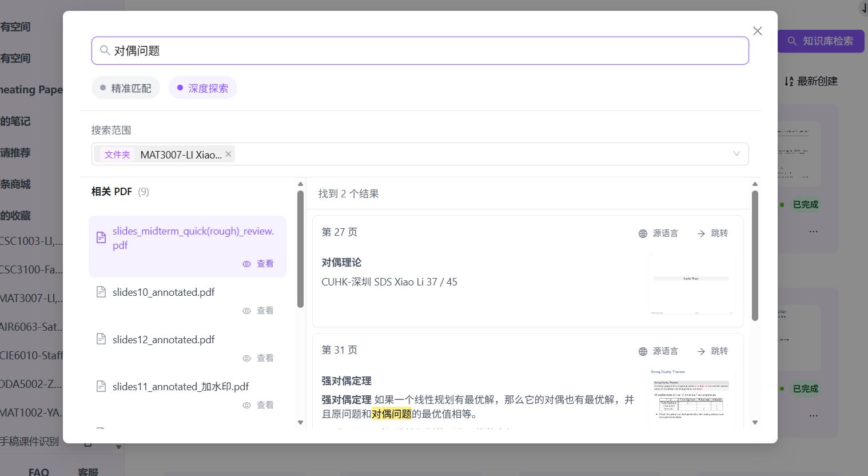Screen dimensions: 868x476
Task: Remove the MAT3007-LI Xiao folder tag
Action: [228, 154]
